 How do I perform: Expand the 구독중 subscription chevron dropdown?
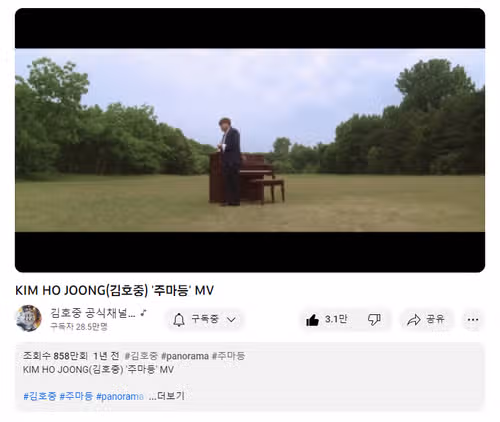pos(231,320)
